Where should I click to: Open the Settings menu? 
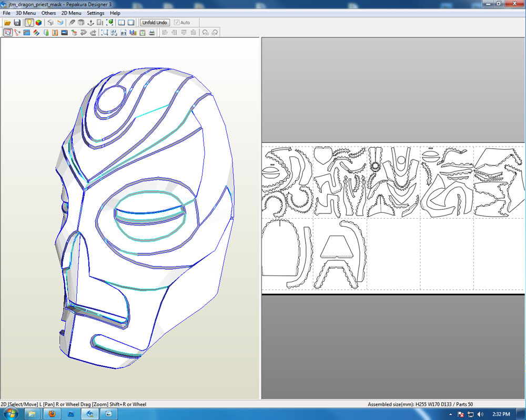click(x=96, y=13)
